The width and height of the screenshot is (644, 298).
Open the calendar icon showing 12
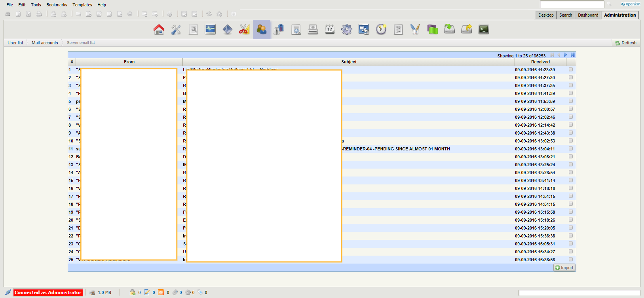point(330,30)
